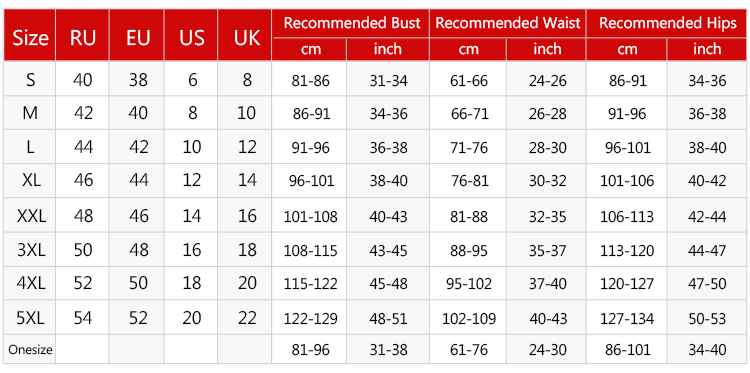
Task: Select the UK column header
Action: tap(247, 38)
